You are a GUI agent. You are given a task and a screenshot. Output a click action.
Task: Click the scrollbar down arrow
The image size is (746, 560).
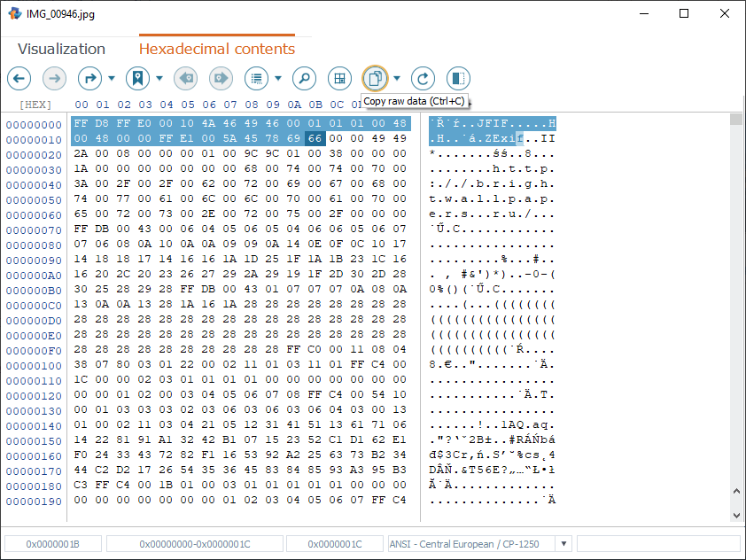coord(735,516)
